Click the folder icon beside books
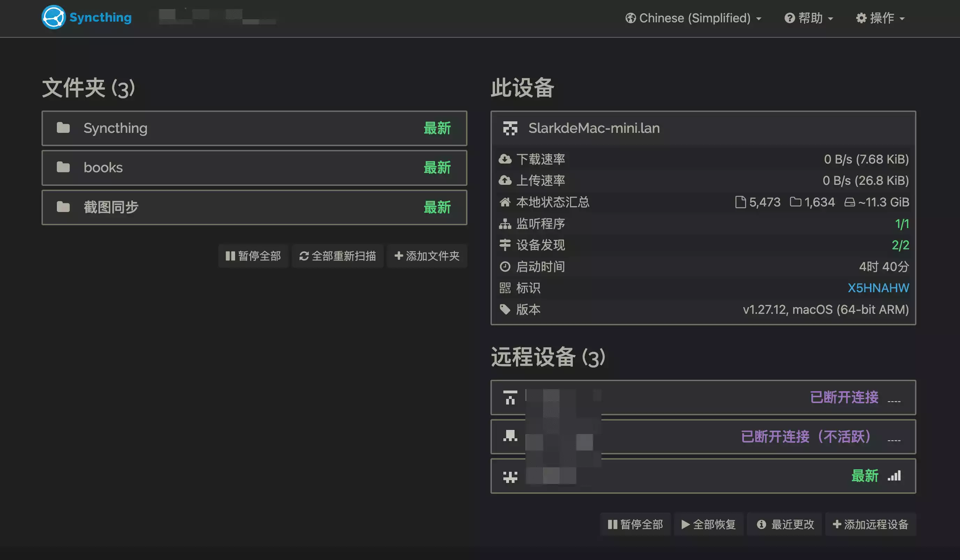Image resolution: width=960 pixels, height=560 pixels. (63, 167)
